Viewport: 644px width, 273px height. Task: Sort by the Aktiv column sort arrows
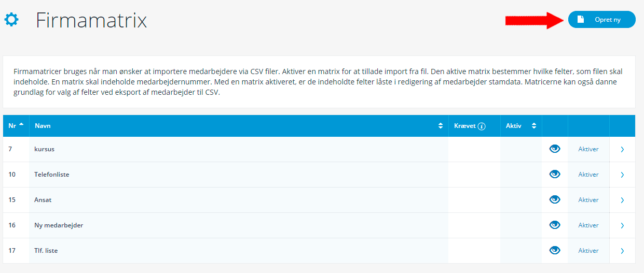click(533, 126)
